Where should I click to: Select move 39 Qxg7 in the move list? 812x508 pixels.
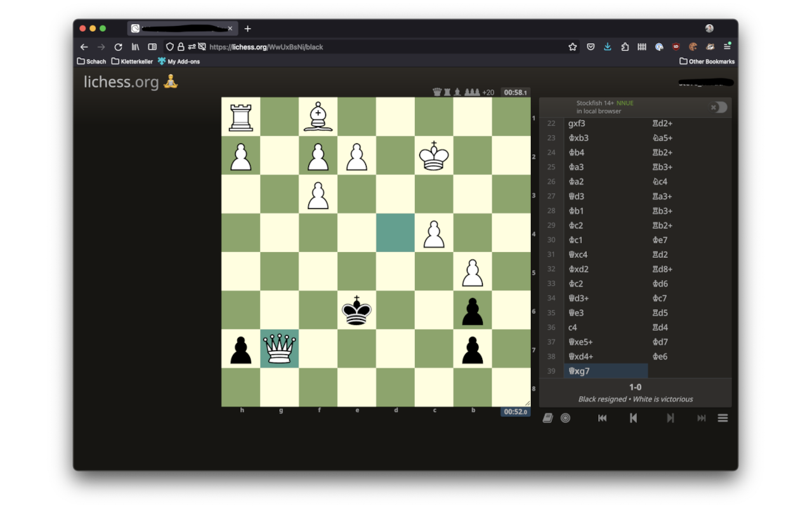[606, 371]
